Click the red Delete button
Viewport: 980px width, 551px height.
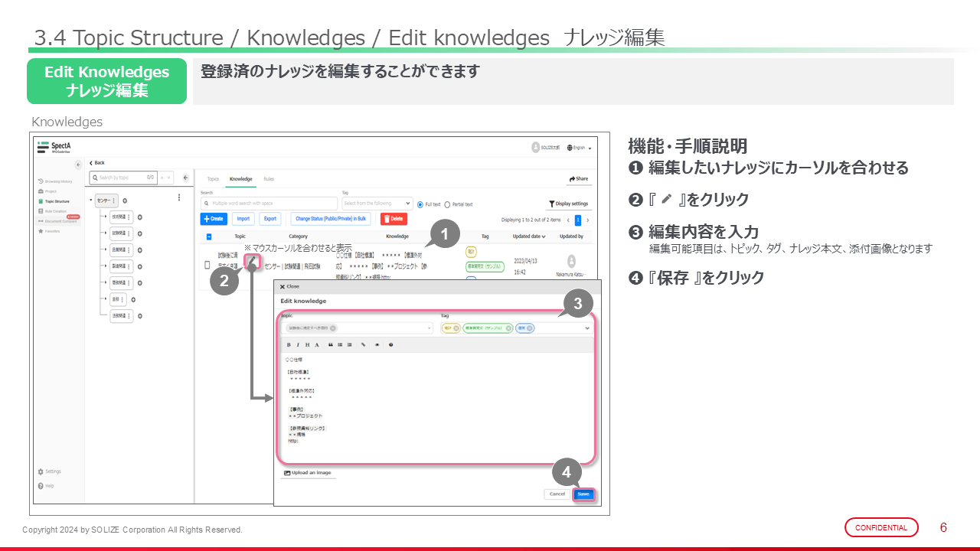point(394,219)
